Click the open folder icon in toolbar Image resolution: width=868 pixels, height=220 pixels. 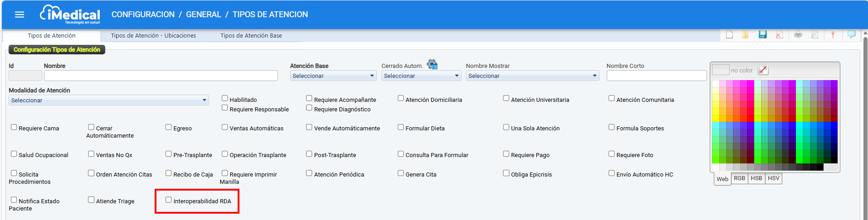click(x=745, y=35)
